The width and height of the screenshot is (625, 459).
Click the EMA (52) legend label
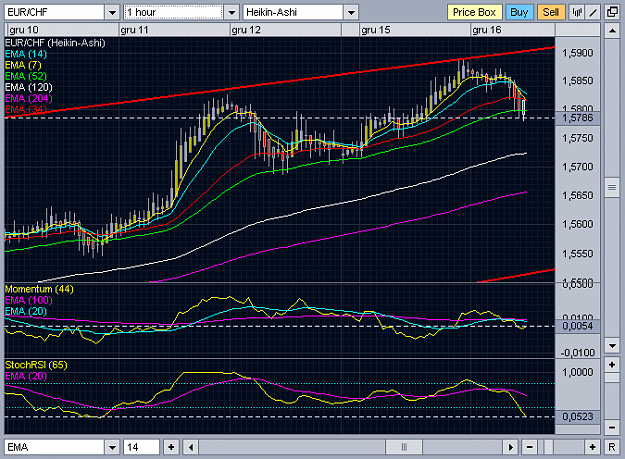coord(26,76)
